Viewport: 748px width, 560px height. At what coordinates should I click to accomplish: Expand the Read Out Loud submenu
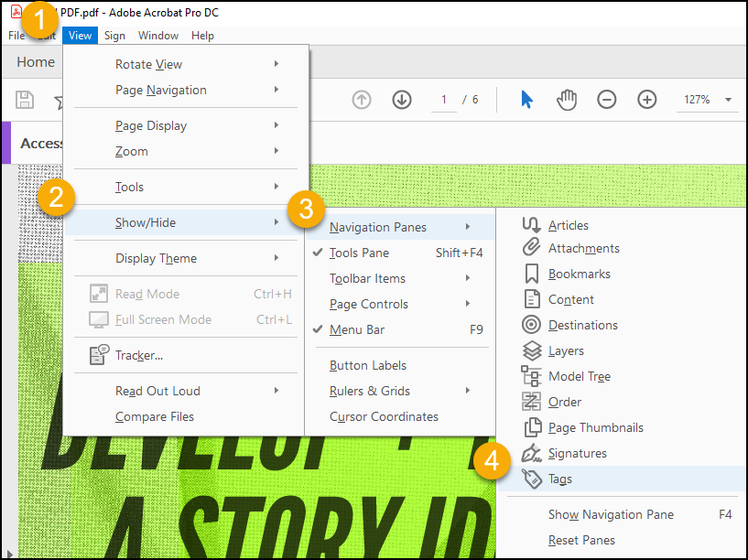click(184, 392)
